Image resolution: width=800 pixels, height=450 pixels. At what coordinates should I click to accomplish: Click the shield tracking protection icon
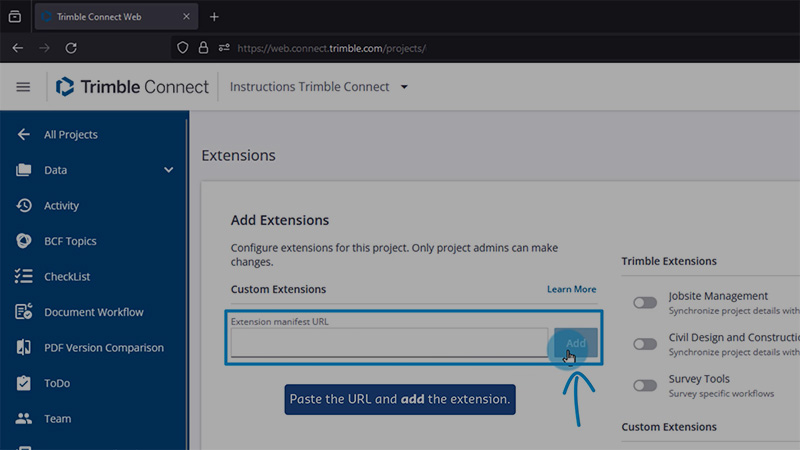pos(183,48)
